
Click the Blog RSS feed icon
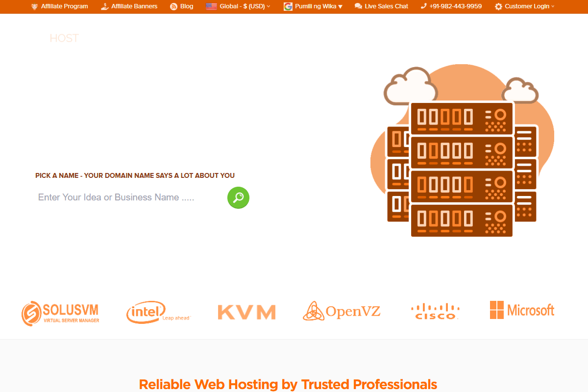pyautogui.click(x=173, y=6)
